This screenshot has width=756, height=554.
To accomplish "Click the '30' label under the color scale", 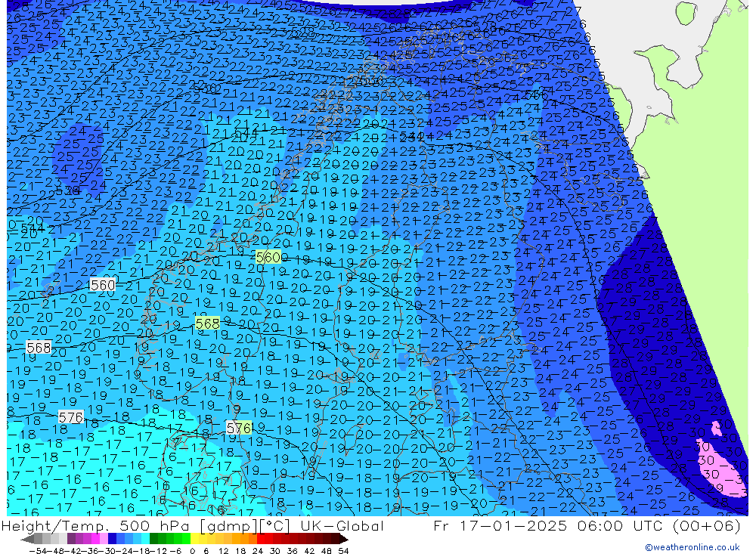I will tap(275, 551).
